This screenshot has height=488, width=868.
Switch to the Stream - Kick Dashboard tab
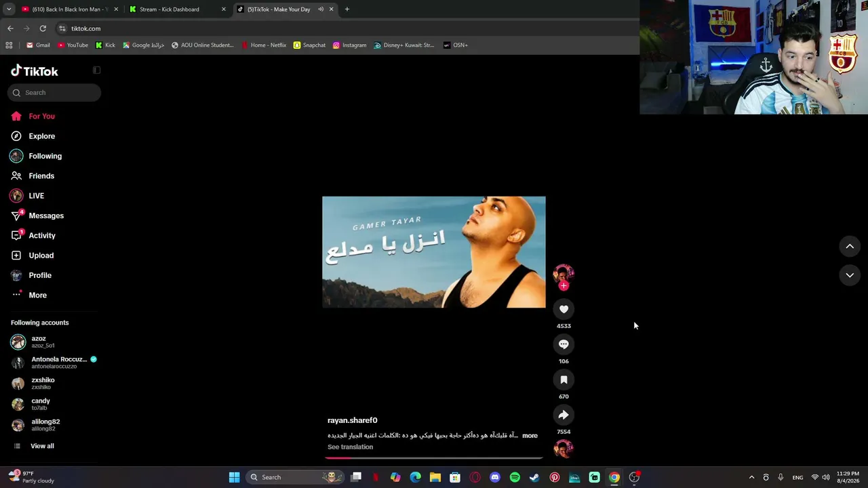pyautogui.click(x=176, y=9)
